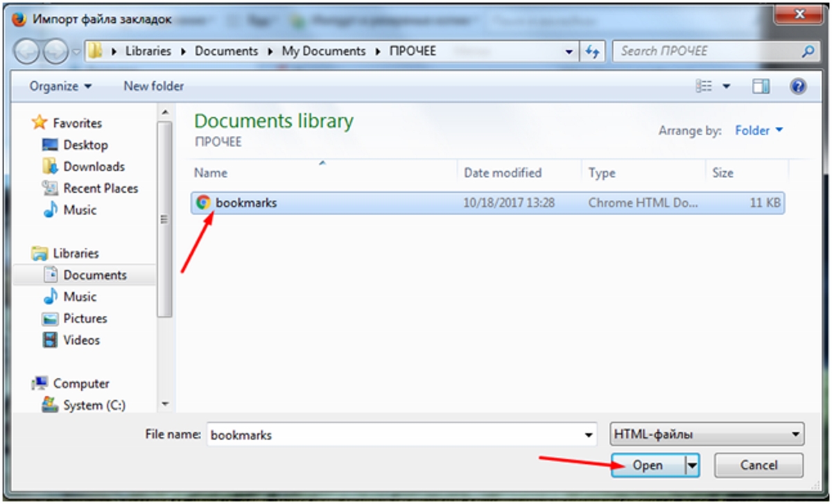
Task: Click the Favorites star icon
Action: tap(40, 123)
